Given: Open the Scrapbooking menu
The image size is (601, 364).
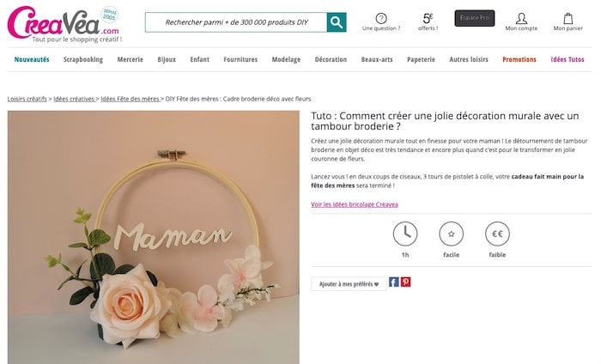Looking at the screenshot, I should 82,59.
